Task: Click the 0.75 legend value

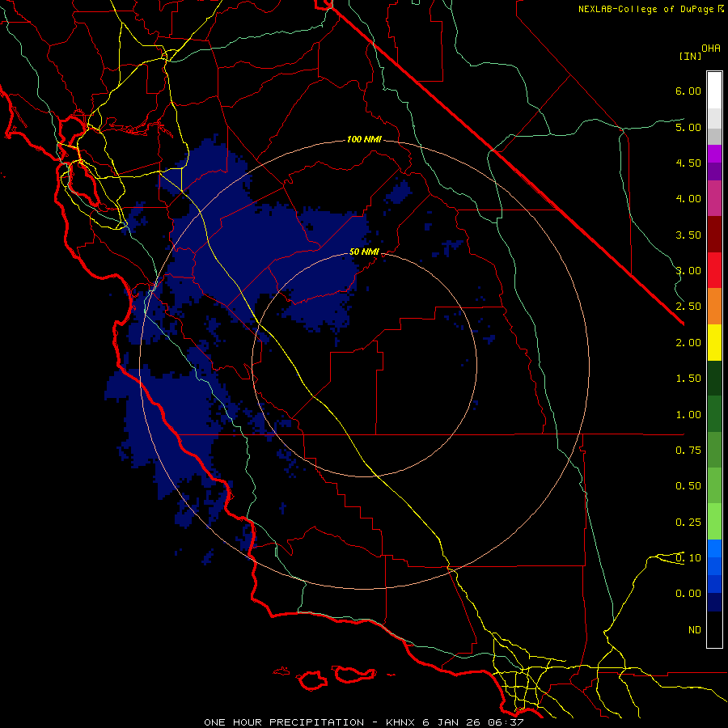Action: (688, 451)
